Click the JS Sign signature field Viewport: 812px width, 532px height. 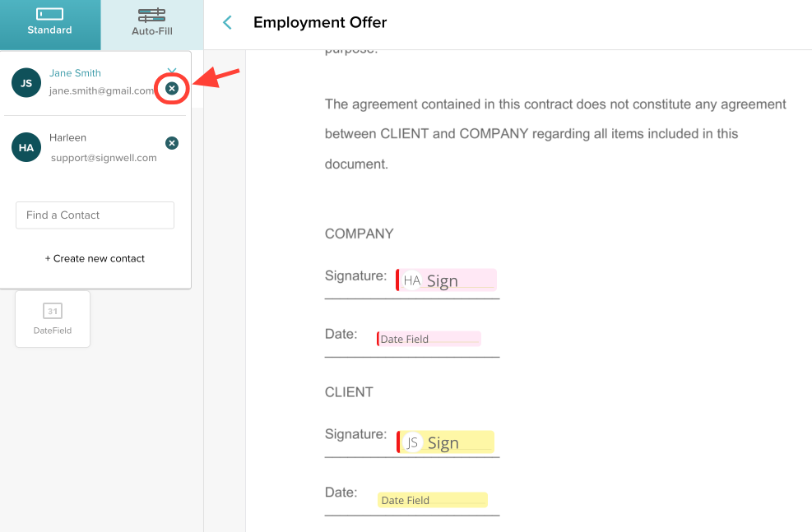coord(445,442)
